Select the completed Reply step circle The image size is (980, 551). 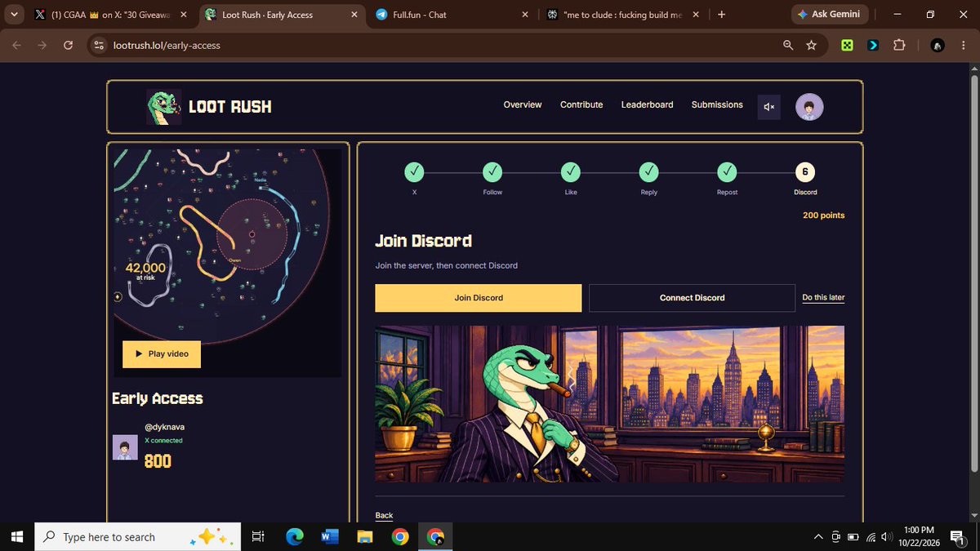(648, 172)
